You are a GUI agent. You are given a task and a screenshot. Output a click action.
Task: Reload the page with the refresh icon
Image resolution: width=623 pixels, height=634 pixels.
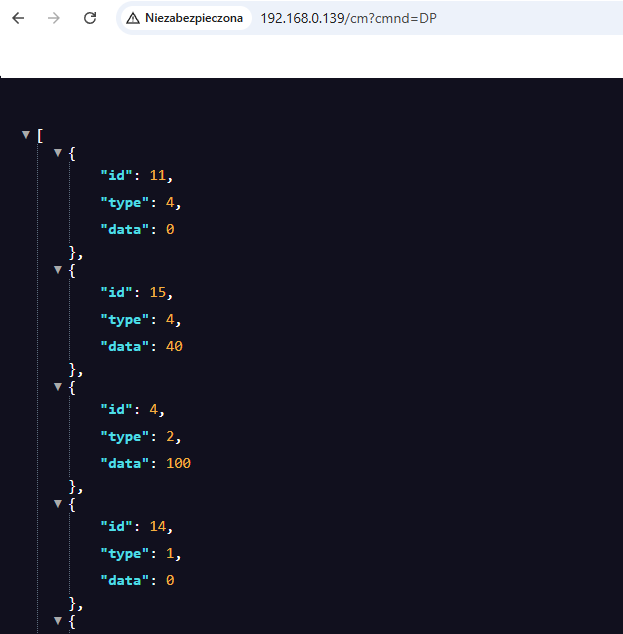90,18
